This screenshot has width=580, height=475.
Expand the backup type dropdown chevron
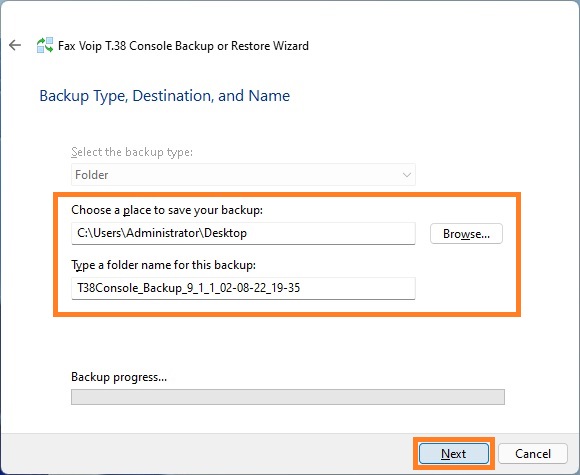[407, 175]
